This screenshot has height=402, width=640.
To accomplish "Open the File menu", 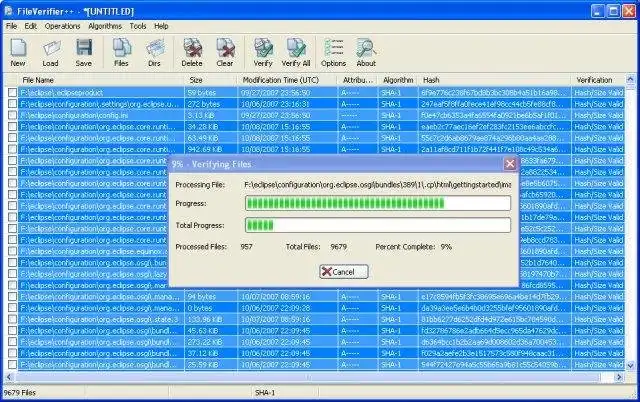I will coord(11,26).
